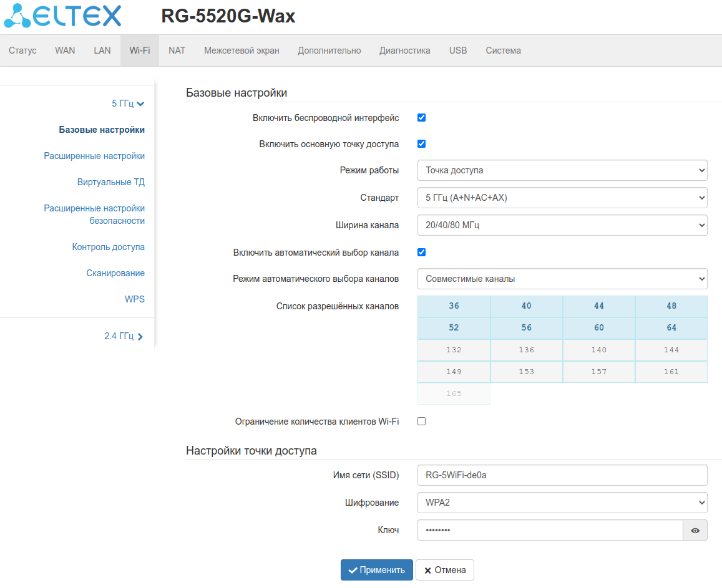This screenshot has width=722, height=588.
Task: Disable the wireless interface checkbox
Action: (x=421, y=118)
